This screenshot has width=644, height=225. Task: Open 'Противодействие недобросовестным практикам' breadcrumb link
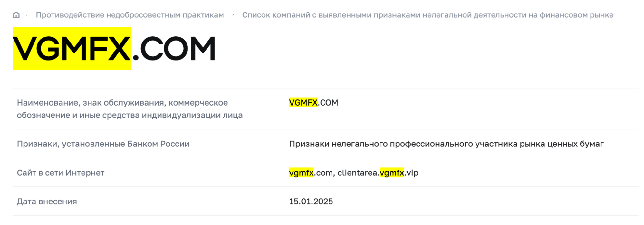click(130, 15)
